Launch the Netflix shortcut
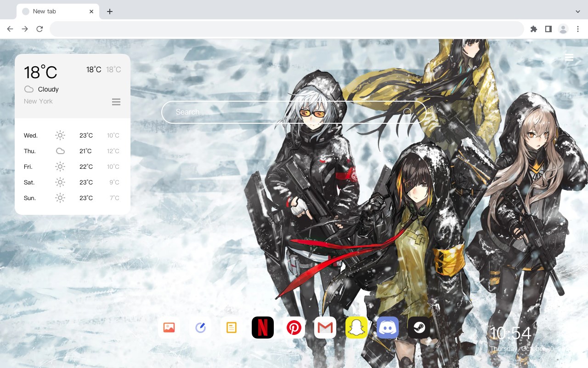 pos(263,328)
